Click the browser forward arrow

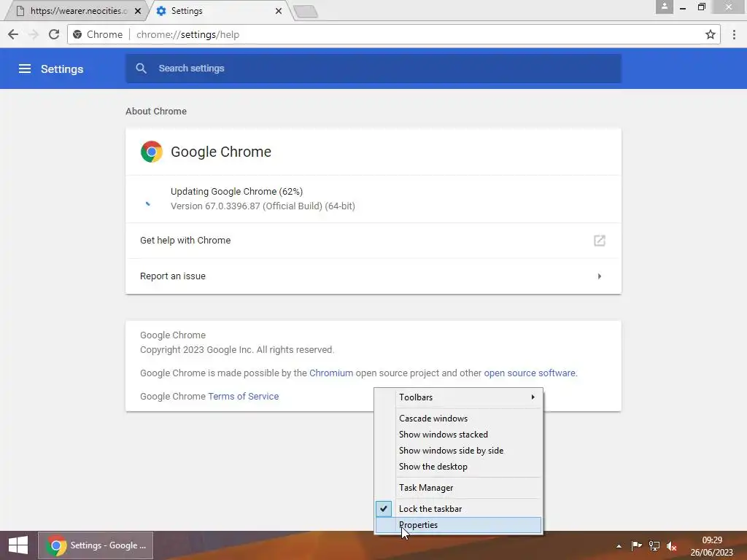pos(34,34)
